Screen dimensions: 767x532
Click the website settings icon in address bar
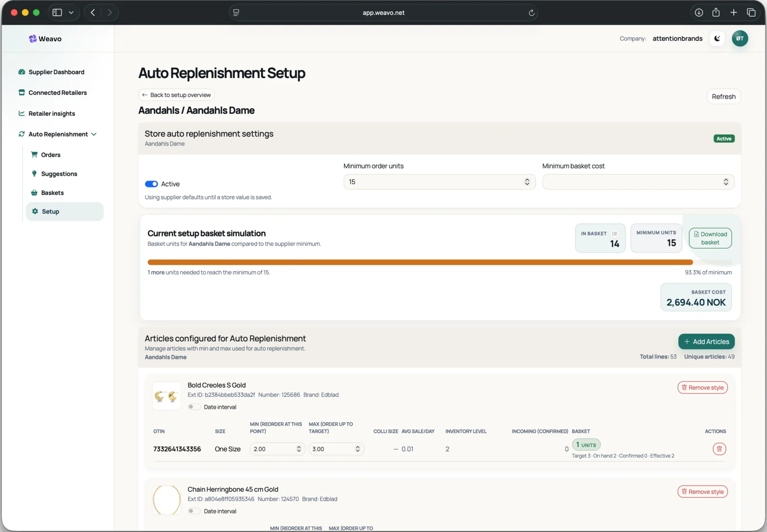point(236,12)
